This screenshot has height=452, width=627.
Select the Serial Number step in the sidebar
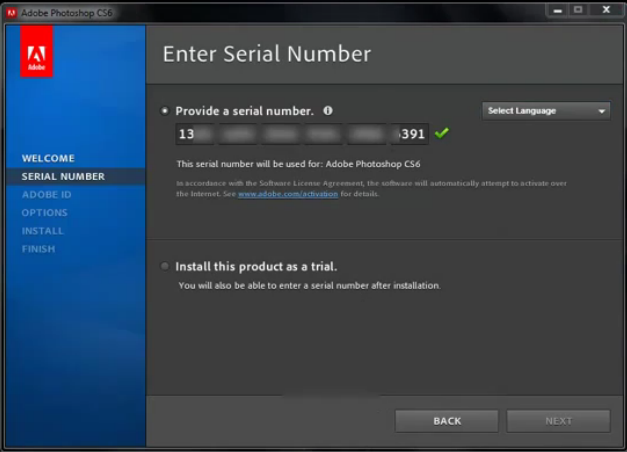coord(63,176)
